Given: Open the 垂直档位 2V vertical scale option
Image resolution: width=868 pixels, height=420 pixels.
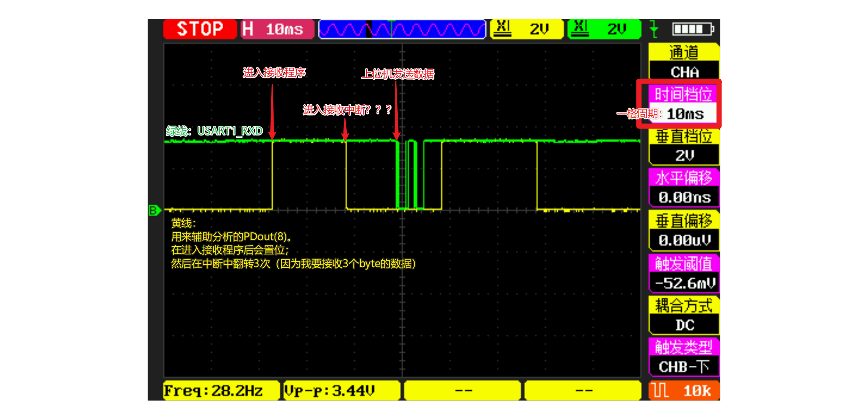Looking at the screenshot, I should pos(684,146).
